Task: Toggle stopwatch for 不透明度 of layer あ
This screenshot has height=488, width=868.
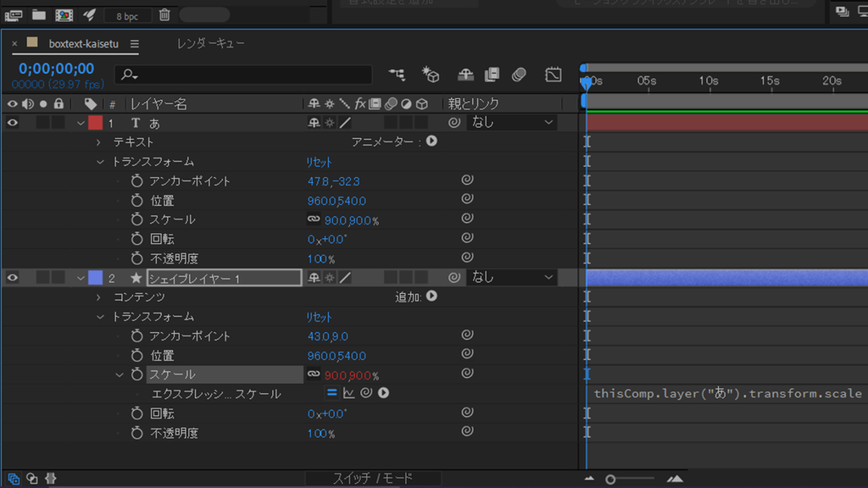Action: 136,258
